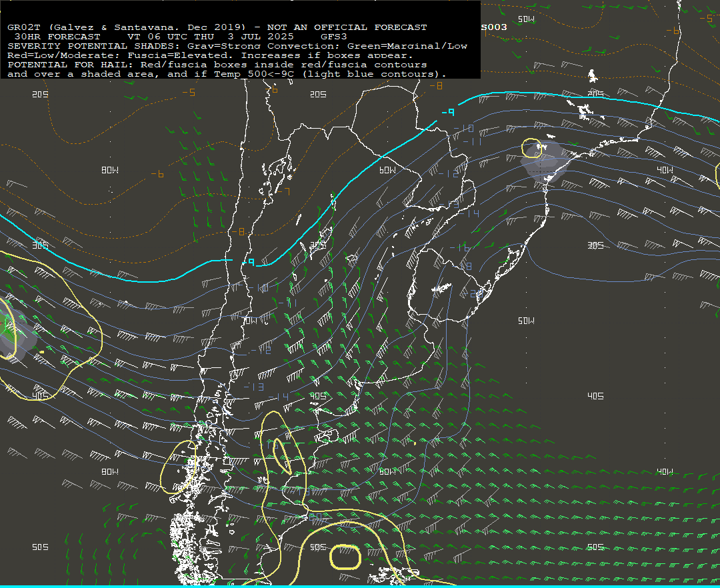Viewport: 720px width, 588px height.
Task: Click the "-16" temperature contour label
Action: click(460, 248)
